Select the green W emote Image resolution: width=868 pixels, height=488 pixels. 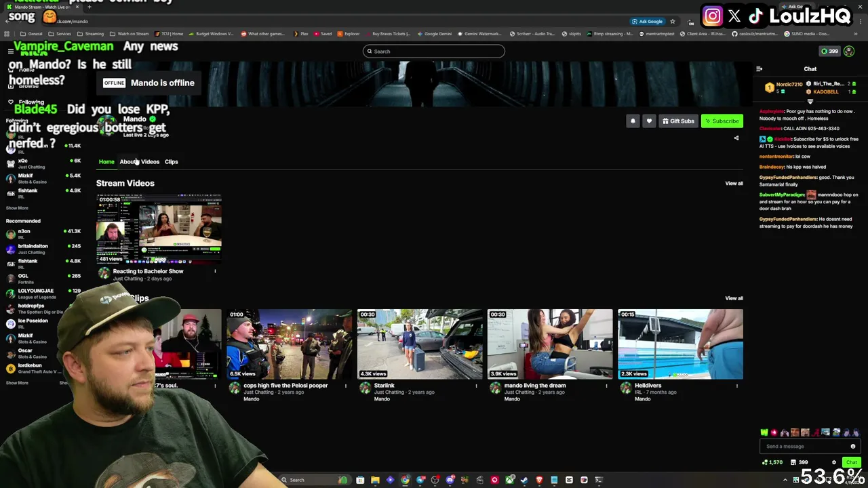[x=764, y=432]
